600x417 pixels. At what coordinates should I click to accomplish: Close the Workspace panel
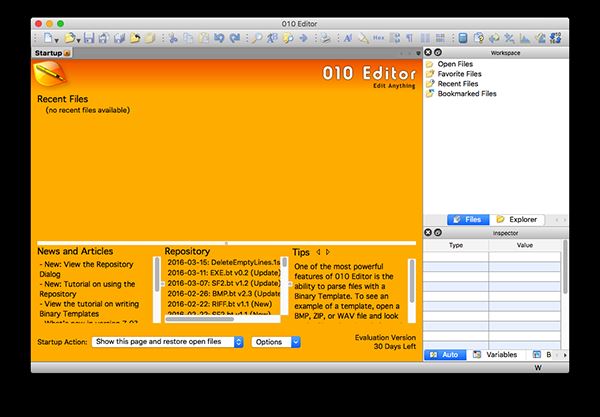pos(428,52)
